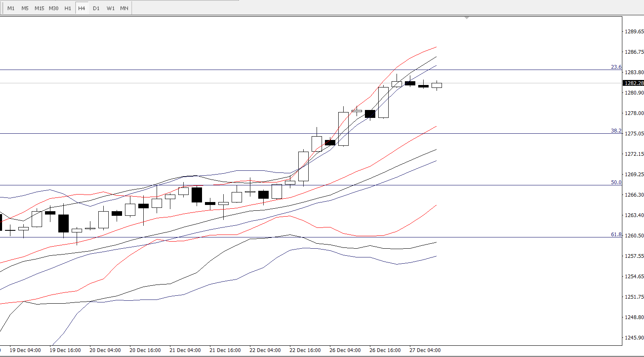644x357 pixels.
Task: Click the 38.2 Fibonacci retracement label
Action: click(616, 131)
